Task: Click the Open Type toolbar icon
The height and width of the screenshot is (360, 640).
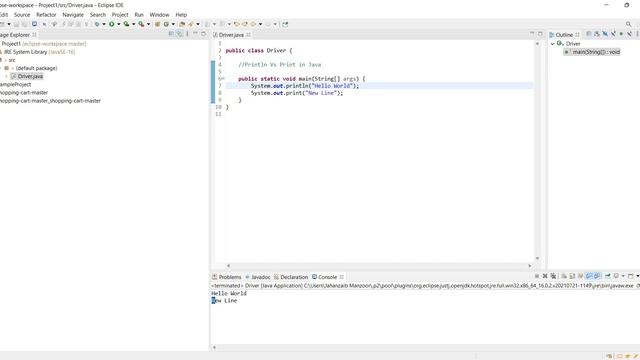Action: tap(182, 24)
